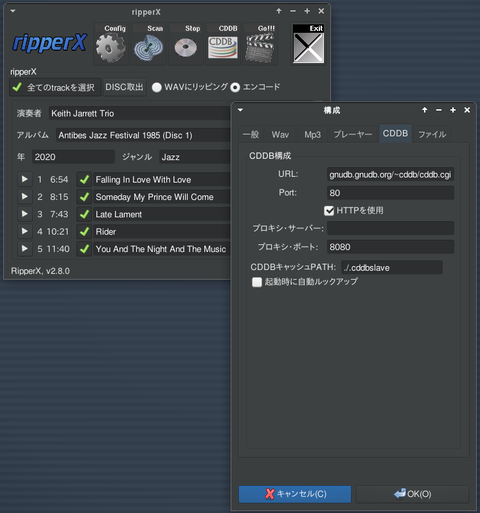Switch to the Wav tab
Image resolution: width=480 pixels, height=513 pixels.
[x=280, y=135]
